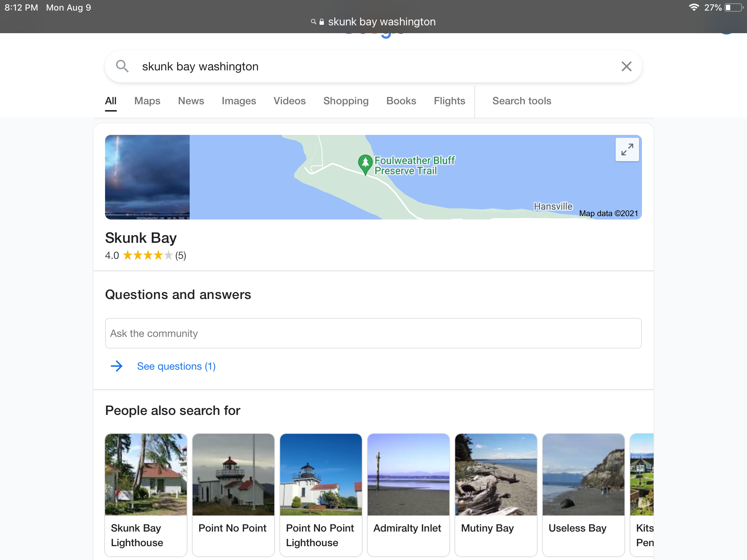This screenshot has height=560, width=747.
Task: Click the Hansville label on the map
Action: [x=553, y=206]
